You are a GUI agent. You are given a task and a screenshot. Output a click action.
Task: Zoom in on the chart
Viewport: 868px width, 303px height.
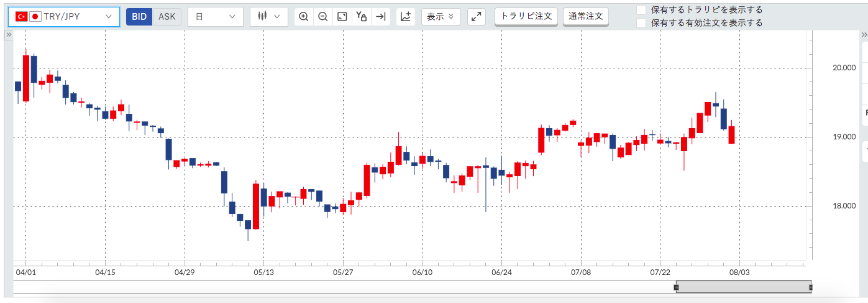pos(304,17)
